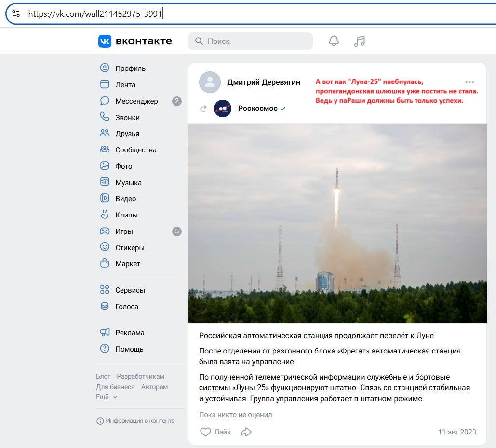Open notifications bell icon
496x448 pixels.
(334, 41)
